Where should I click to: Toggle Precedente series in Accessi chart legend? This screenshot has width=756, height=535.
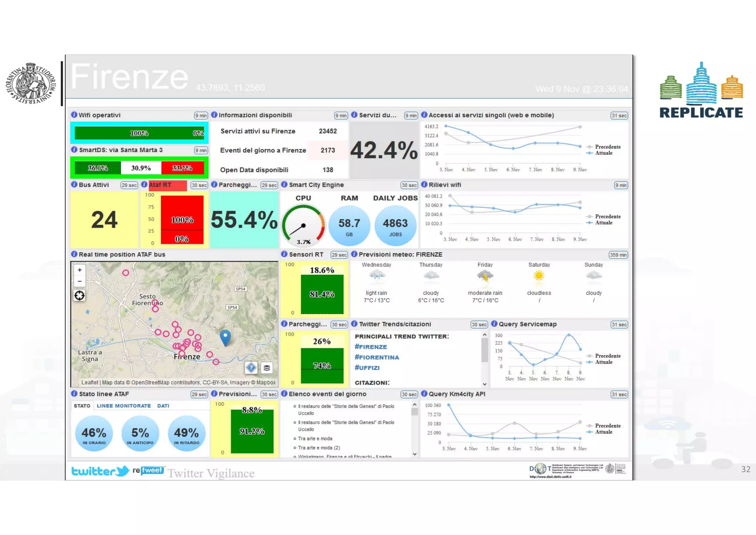[x=607, y=147]
